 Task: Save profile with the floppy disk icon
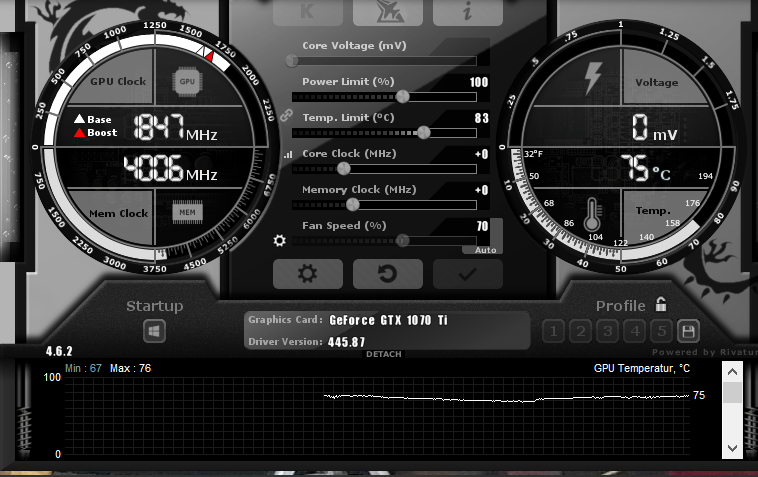pos(688,332)
